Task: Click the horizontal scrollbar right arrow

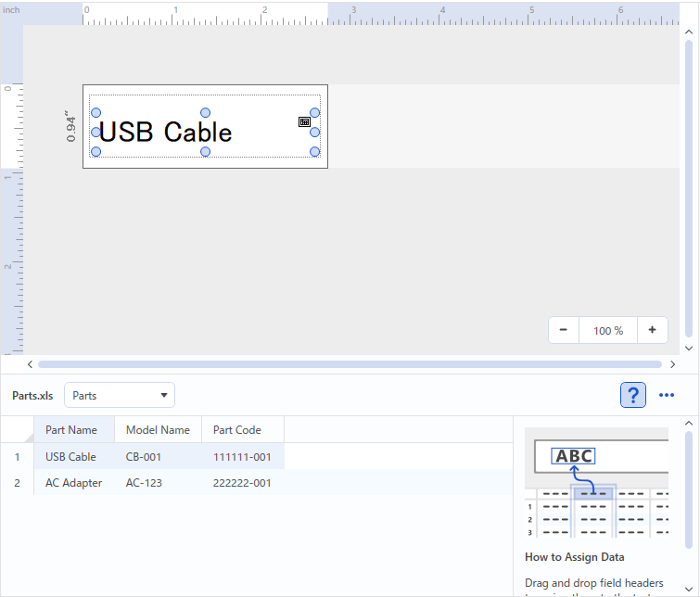Action: 672,364
